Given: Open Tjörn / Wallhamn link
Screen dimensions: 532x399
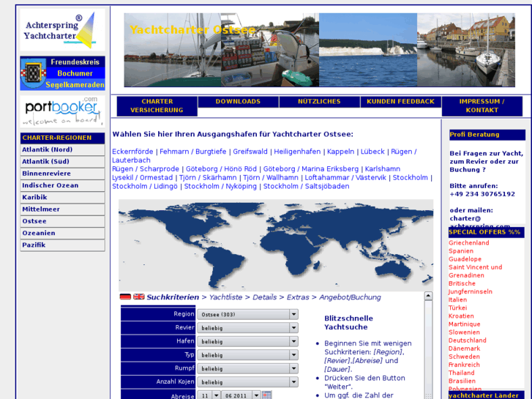Looking at the screenshot, I should point(271,178).
